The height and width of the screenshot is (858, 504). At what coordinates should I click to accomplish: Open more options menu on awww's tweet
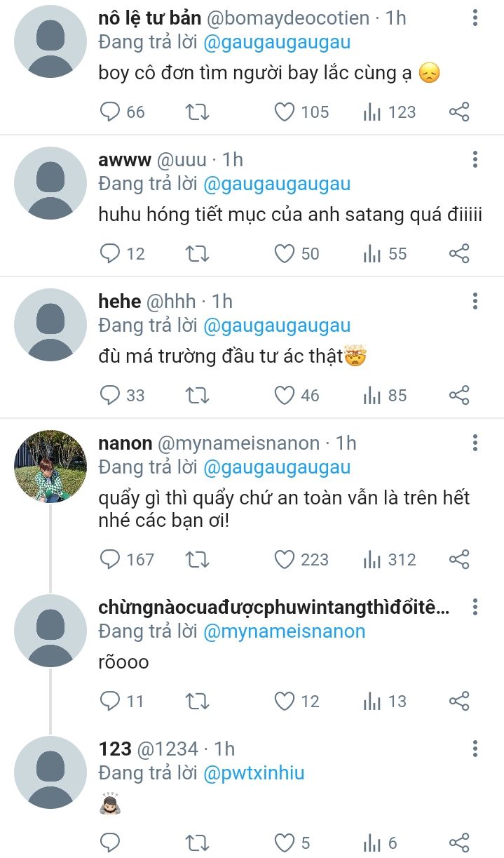tap(475, 160)
